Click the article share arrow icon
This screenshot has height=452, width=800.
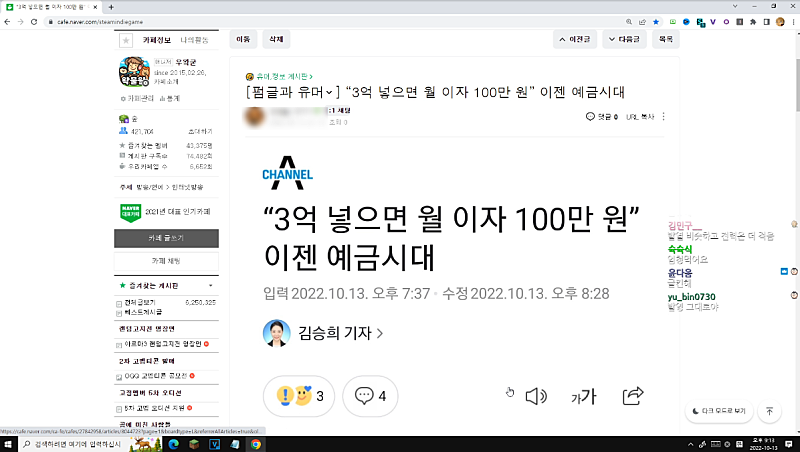pos(633,396)
